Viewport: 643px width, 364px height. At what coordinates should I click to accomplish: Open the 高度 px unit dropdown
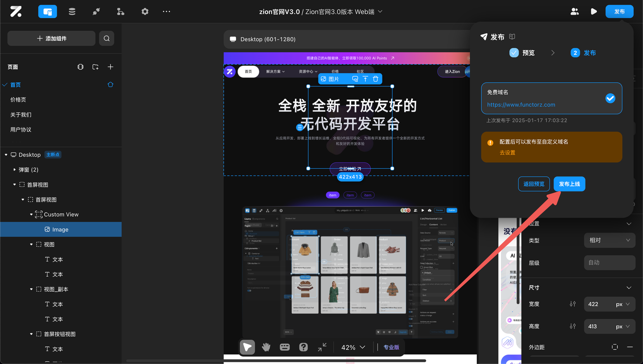tap(622, 326)
